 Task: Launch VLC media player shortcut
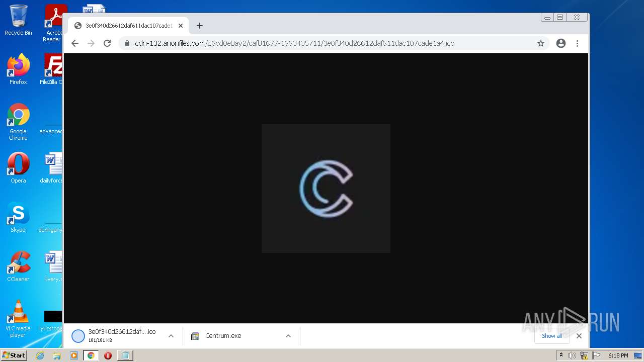point(18,318)
